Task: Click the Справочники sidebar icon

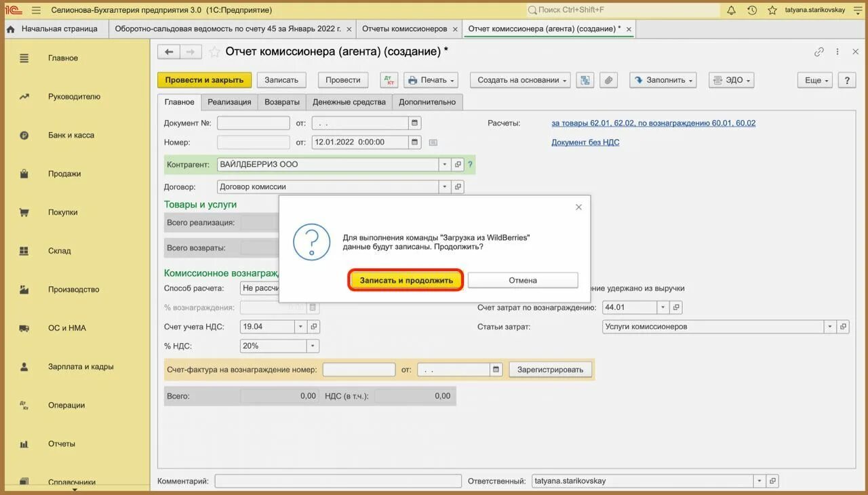Action: pos(24,482)
